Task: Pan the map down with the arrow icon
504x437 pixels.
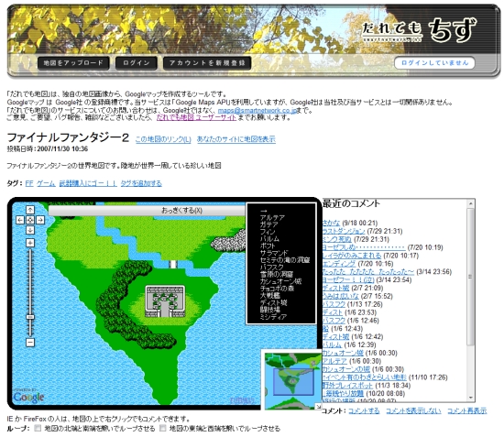Action: [x=30, y=230]
